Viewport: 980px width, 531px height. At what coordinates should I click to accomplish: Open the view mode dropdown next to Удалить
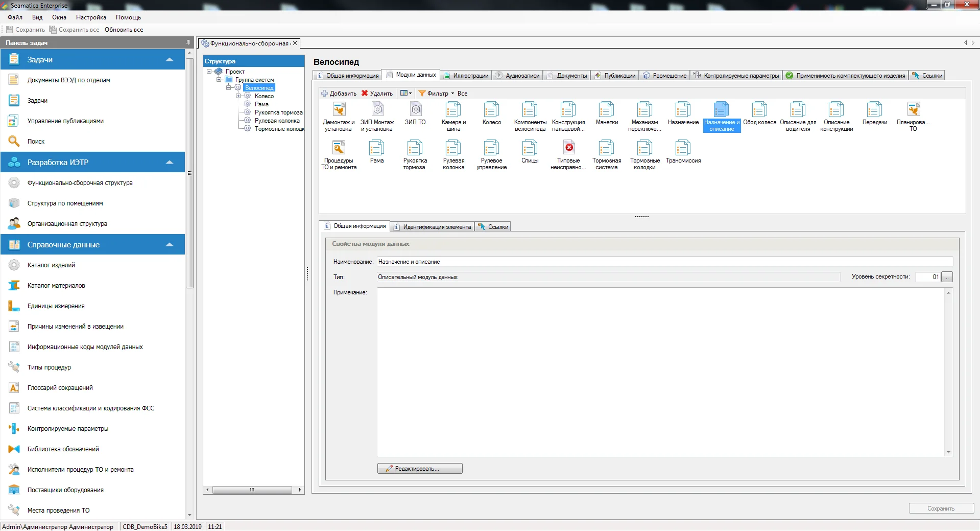[406, 94]
